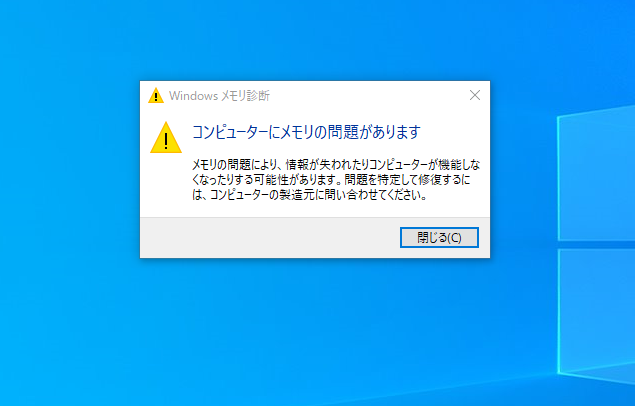
Task: Click the 閉じる(C) button
Action: pos(439,237)
